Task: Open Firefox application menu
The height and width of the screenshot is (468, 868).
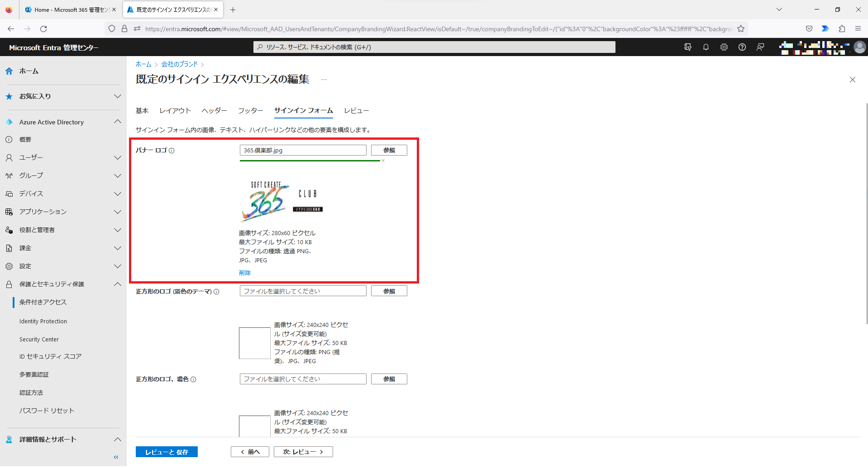Action: (x=858, y=28)
